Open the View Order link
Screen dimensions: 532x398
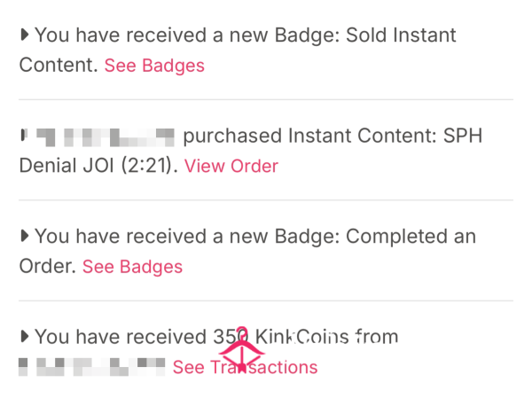[x=231, y=166]
